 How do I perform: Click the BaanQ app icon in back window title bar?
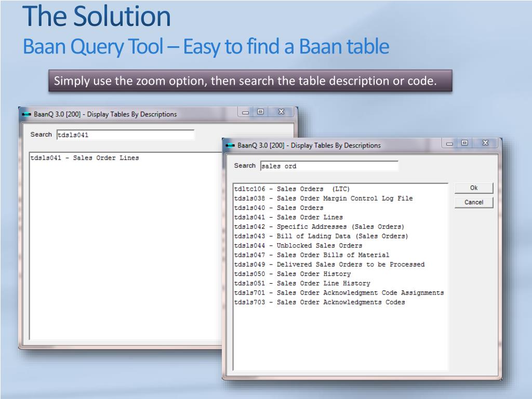click(26, 114)
